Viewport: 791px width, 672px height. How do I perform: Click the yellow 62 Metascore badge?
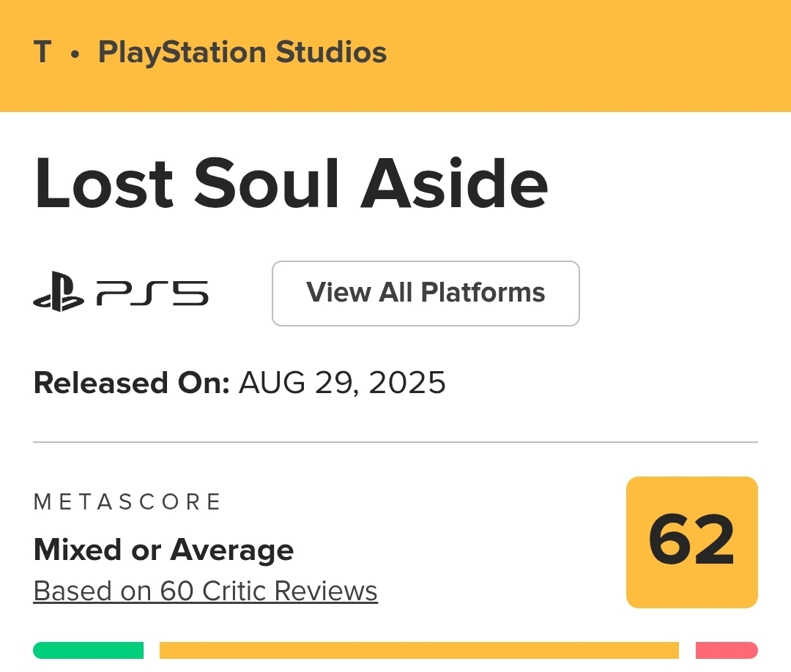tap(691, 542)
